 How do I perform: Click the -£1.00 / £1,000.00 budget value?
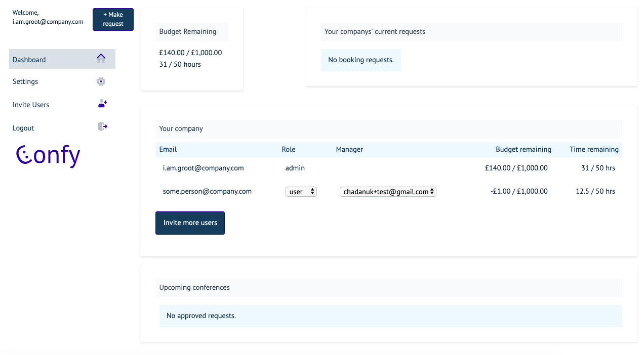519,191
